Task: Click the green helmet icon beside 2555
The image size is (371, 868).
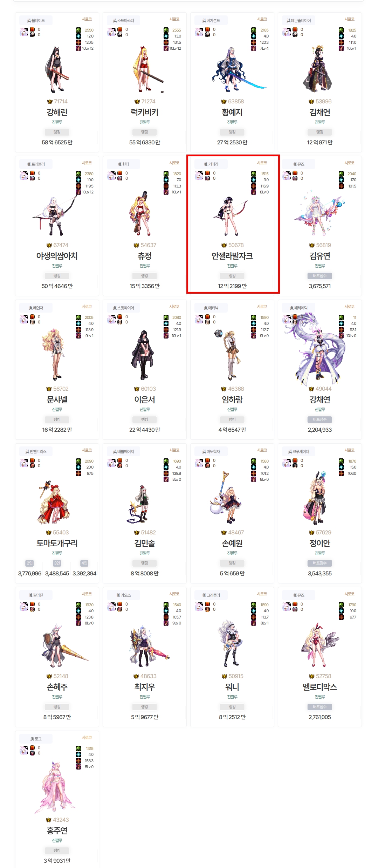Action: (166, 30)
